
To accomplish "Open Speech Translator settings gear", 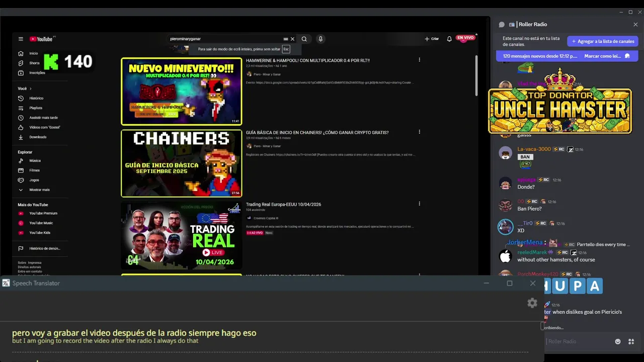I will point(532,303).
